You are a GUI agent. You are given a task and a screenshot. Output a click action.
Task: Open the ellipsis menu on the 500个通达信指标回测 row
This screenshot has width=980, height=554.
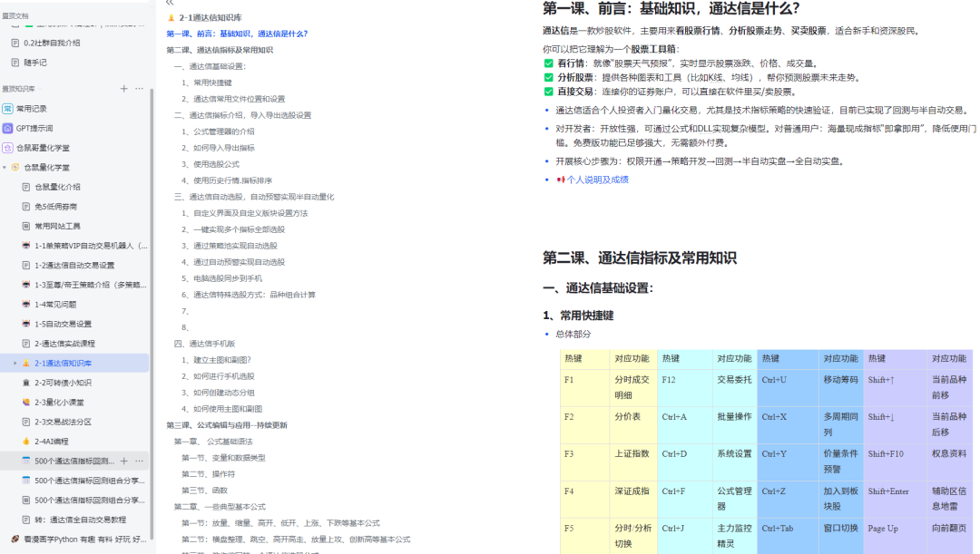tap(140, 461)
